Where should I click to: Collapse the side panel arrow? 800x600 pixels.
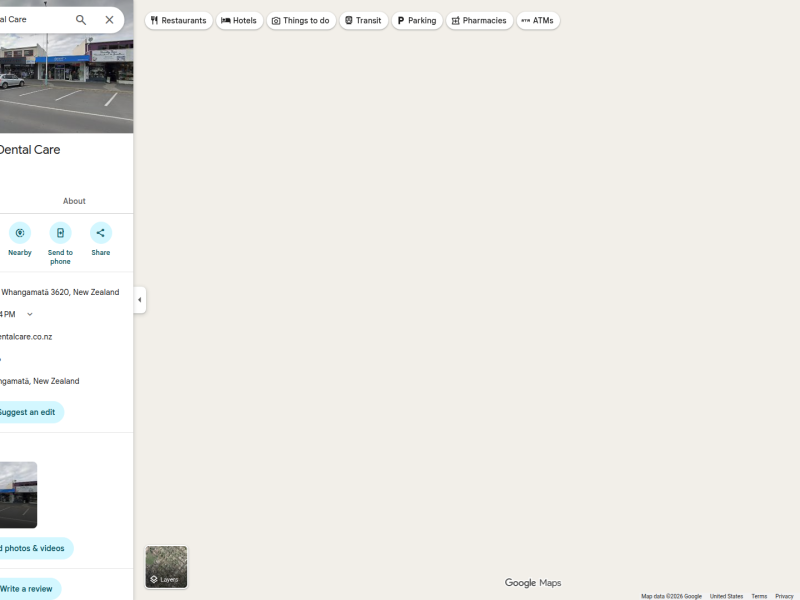pos(139,300)
